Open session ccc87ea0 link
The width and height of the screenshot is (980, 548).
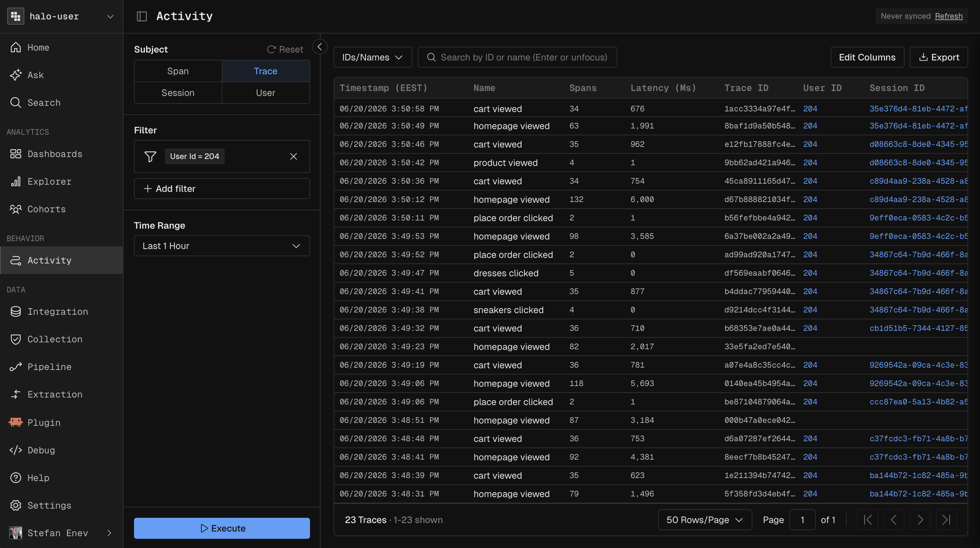tap(918, 402)
